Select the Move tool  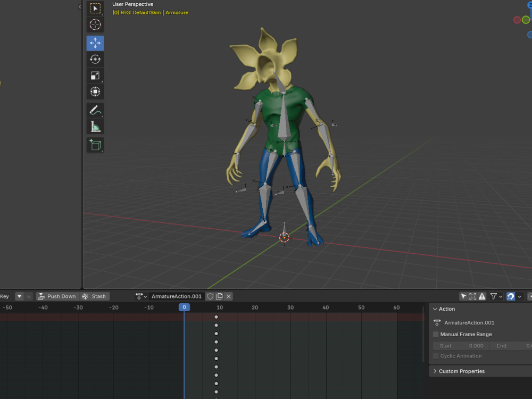[95, 43]
